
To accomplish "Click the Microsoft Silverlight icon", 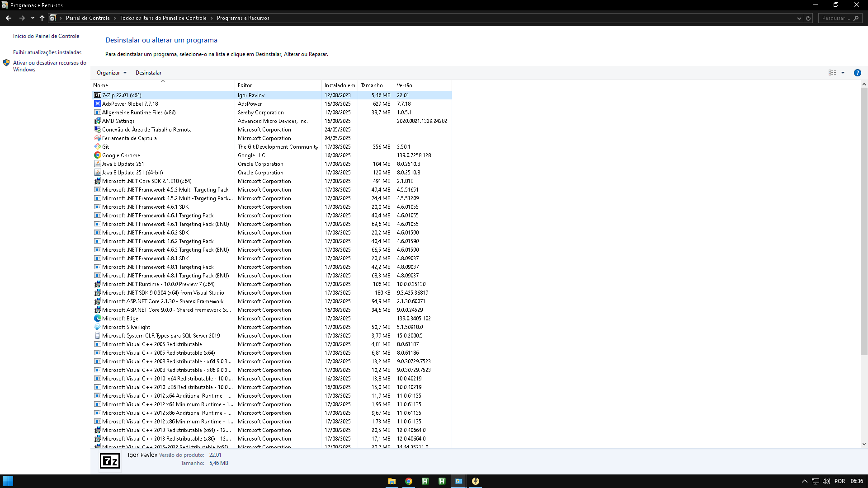I will coord(97,327).
